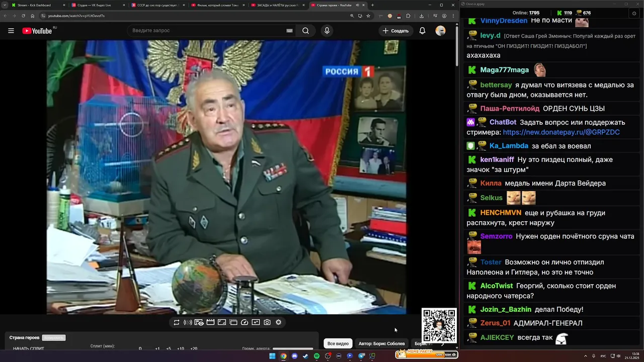Image resolution: width=644 pixels, height=362 pixels.
Task: Open the YouTube hamburger guide menu
Action: (x=11, y=31)
